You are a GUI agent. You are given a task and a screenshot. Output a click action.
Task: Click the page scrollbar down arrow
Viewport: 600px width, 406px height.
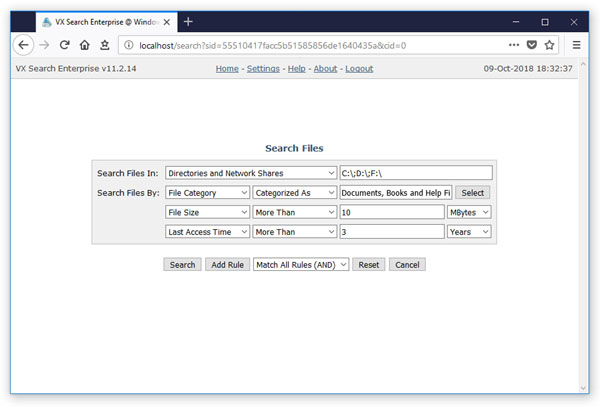(x=583, y=388)
